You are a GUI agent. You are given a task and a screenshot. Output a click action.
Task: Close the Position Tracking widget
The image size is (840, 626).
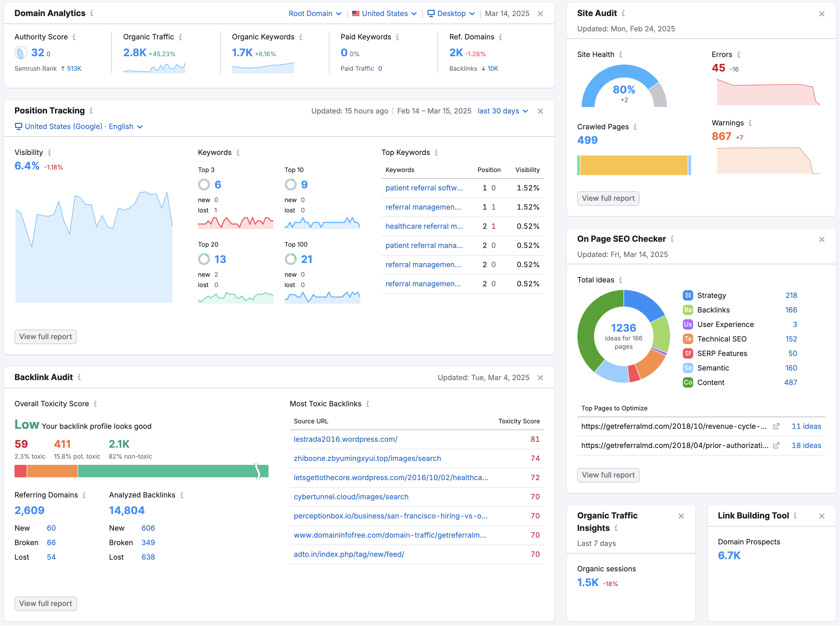pyautogui.click(x=540, y=111)
